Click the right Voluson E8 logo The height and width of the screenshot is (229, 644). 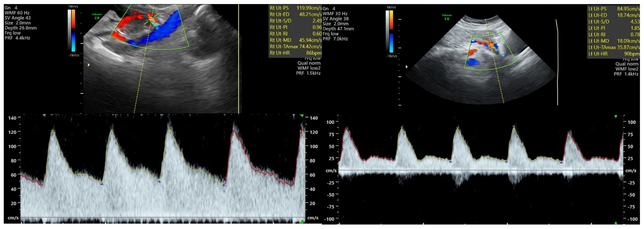[x=447, y=17]
